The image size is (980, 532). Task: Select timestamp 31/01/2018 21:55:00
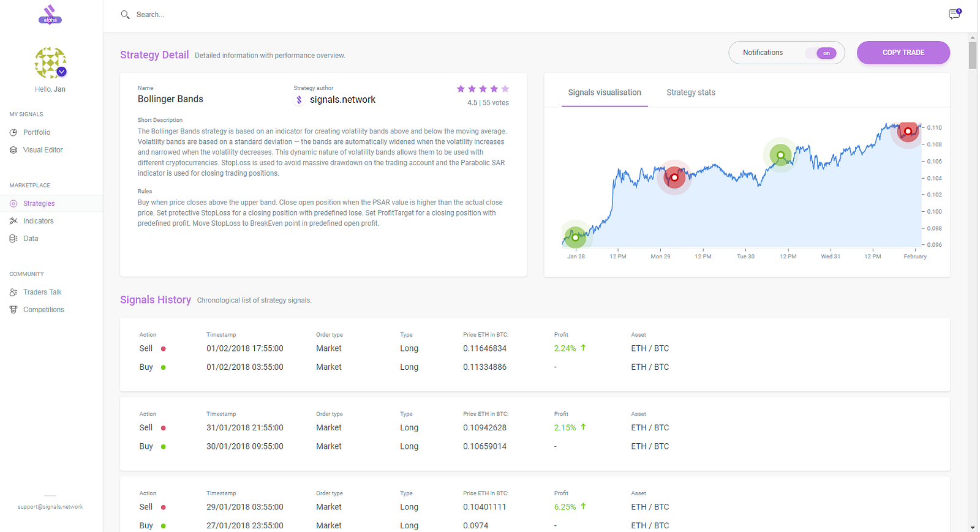tap(245, 428)
